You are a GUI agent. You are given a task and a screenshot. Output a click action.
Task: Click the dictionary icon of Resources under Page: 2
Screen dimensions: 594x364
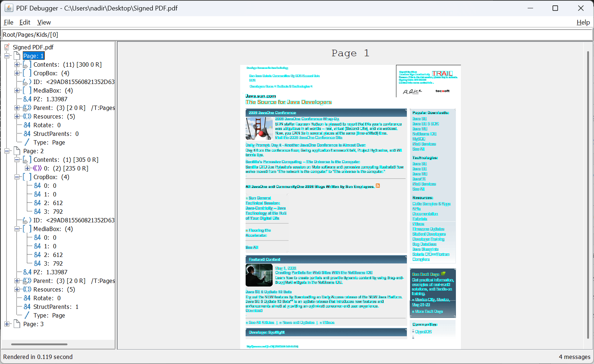[x=27, y=289]
